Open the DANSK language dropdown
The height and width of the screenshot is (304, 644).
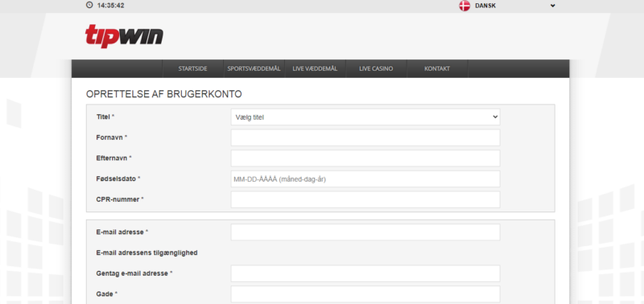[x=507, y=6]
